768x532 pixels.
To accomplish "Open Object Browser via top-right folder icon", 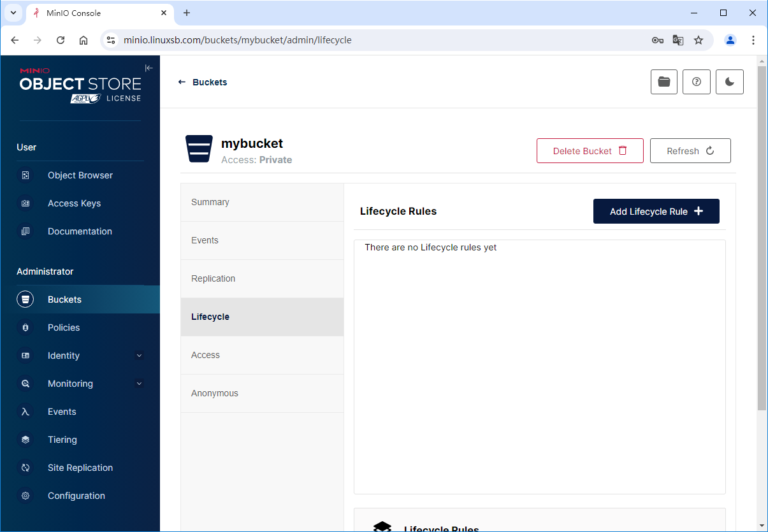I will click(663, 82).
